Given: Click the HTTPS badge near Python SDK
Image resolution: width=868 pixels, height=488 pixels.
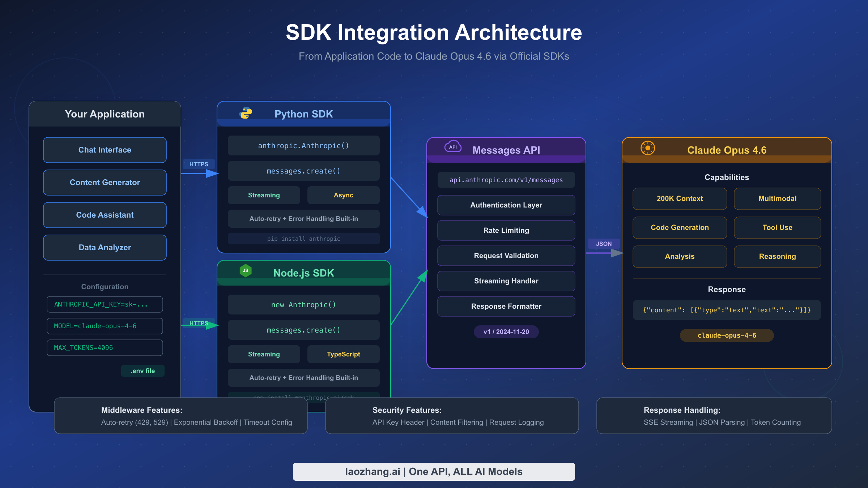Looking at the screenshot, I should (198, 164).
